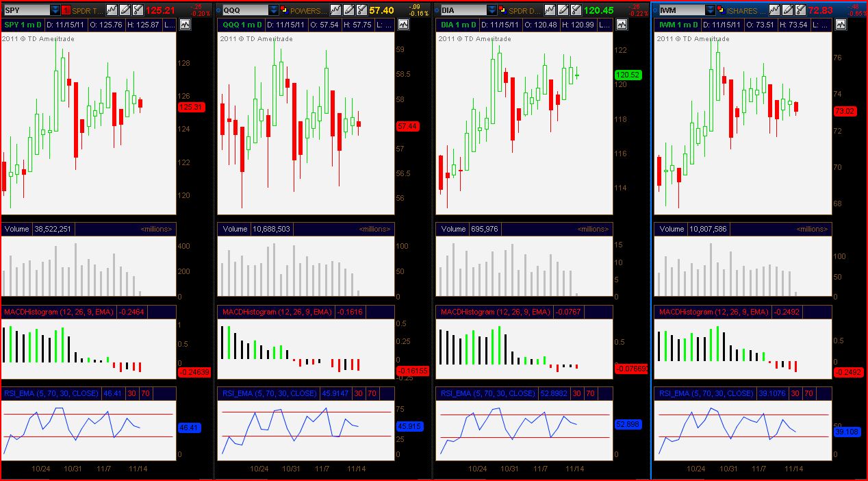Click the IWM RSI value bubble 39.108
This screenshot has height=481, width=868.
coord(847,432)
